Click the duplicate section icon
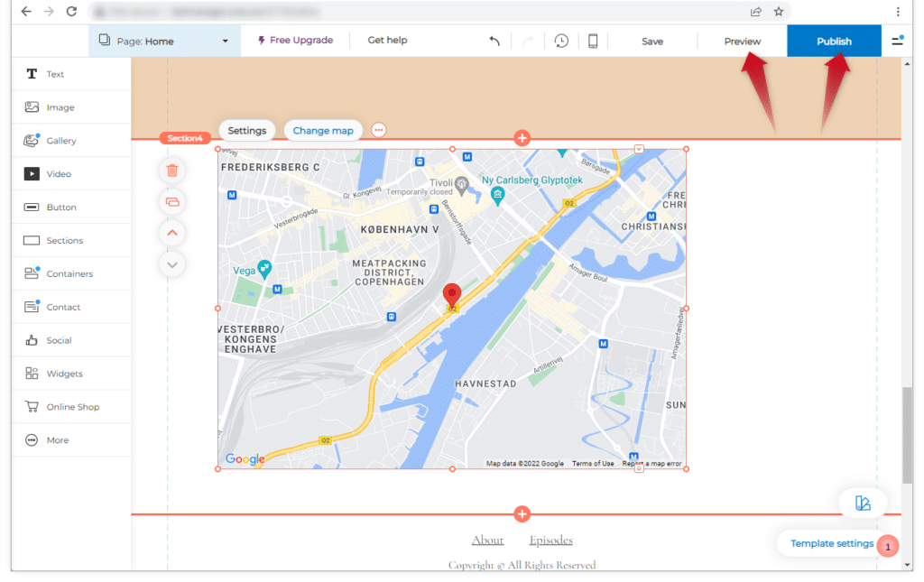924x582 pixels. (172, 202)
